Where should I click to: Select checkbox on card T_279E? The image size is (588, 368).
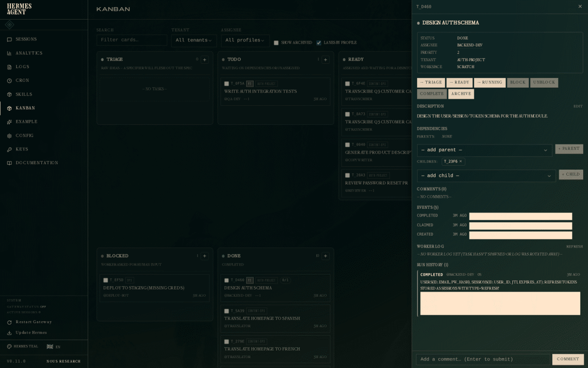pos(226,342)
